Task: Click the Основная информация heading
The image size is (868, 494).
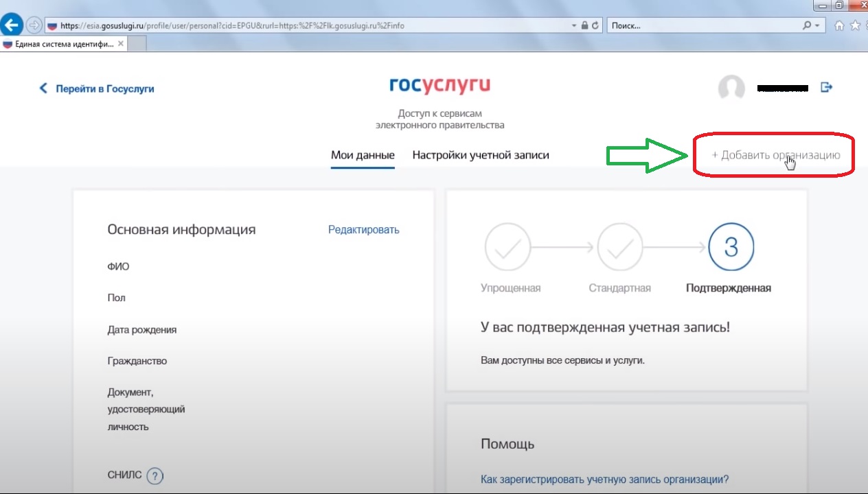Action: coord(181,230)
